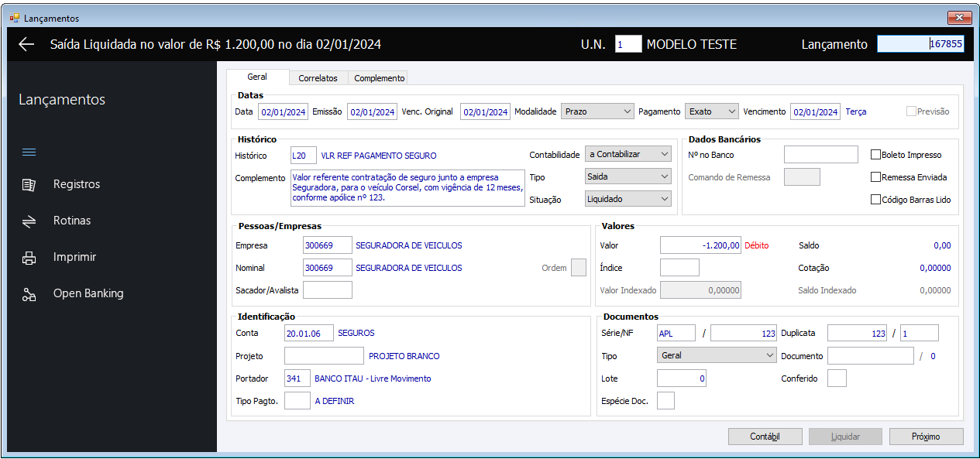
Task: Open the Pagamento dropdown
Action: coord(712,111)
